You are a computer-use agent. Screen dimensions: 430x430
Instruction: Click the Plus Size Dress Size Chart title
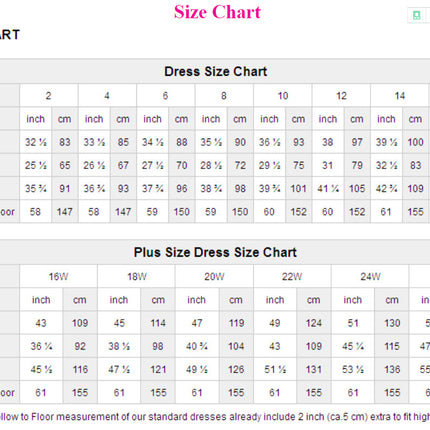(x=215, y=252)
